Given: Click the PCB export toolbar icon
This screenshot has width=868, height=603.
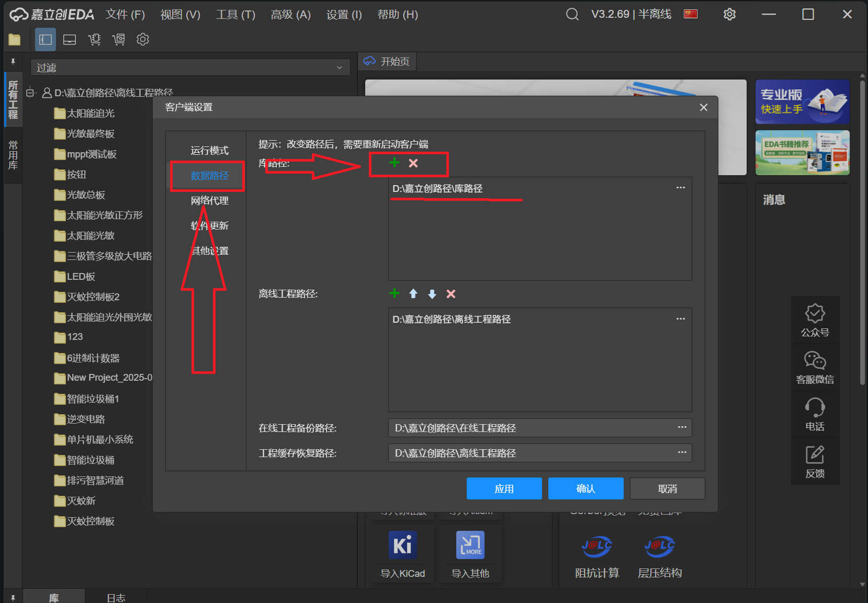Looking at the screenshot, I should tap(119, 39).
